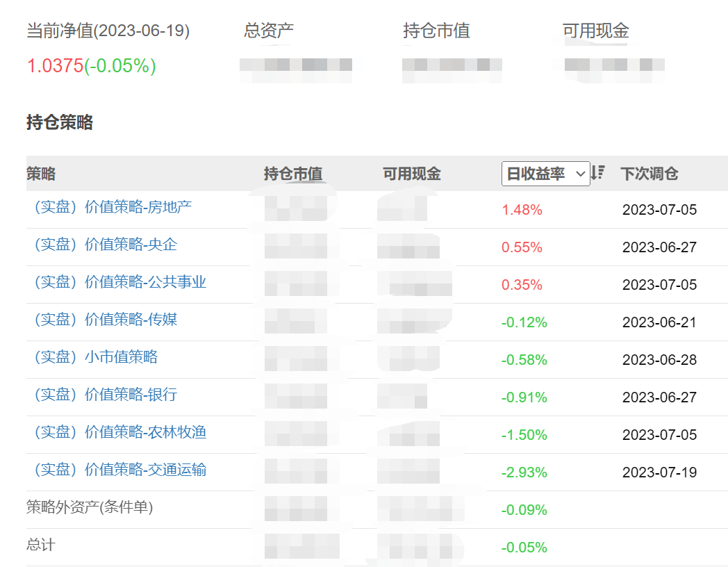Click the 总资产 summary label
This screenshot has height=567, width=728.
269,31
